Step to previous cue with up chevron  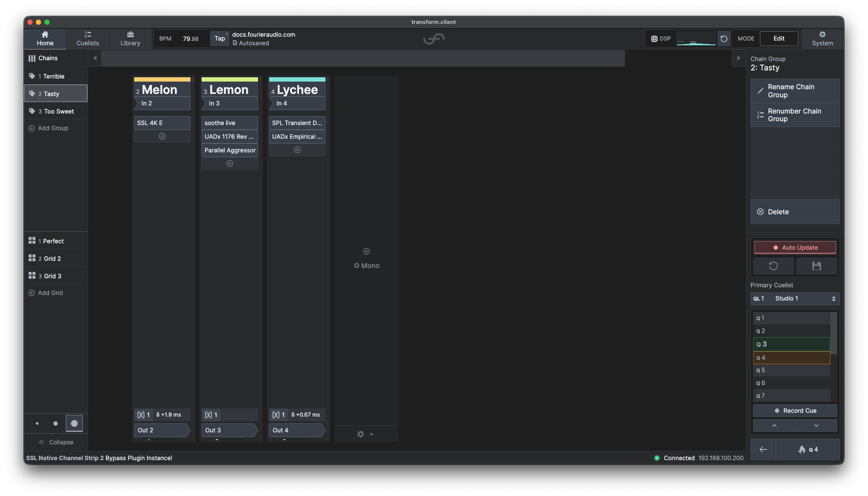click(774, 426)
